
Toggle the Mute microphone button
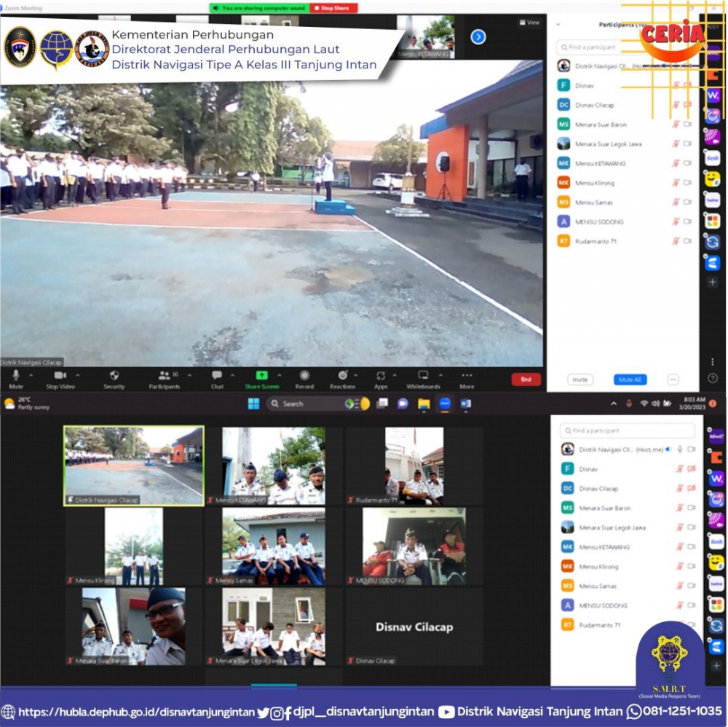click(16, 379)
